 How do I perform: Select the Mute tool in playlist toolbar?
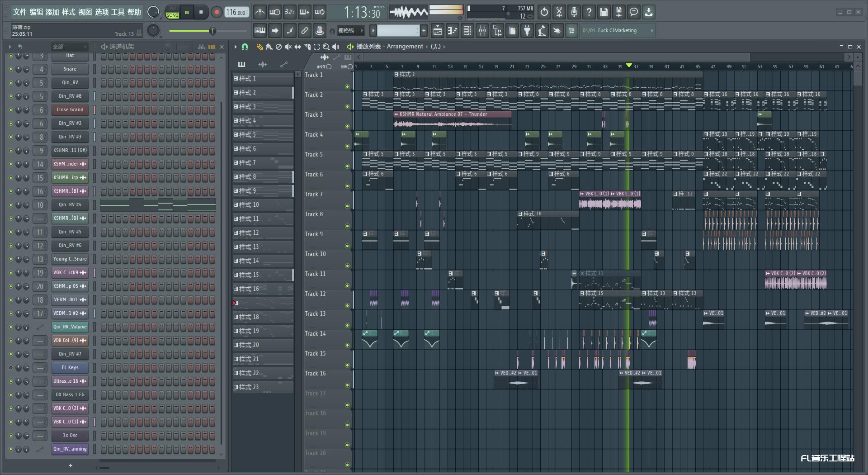tap(288, 47)
